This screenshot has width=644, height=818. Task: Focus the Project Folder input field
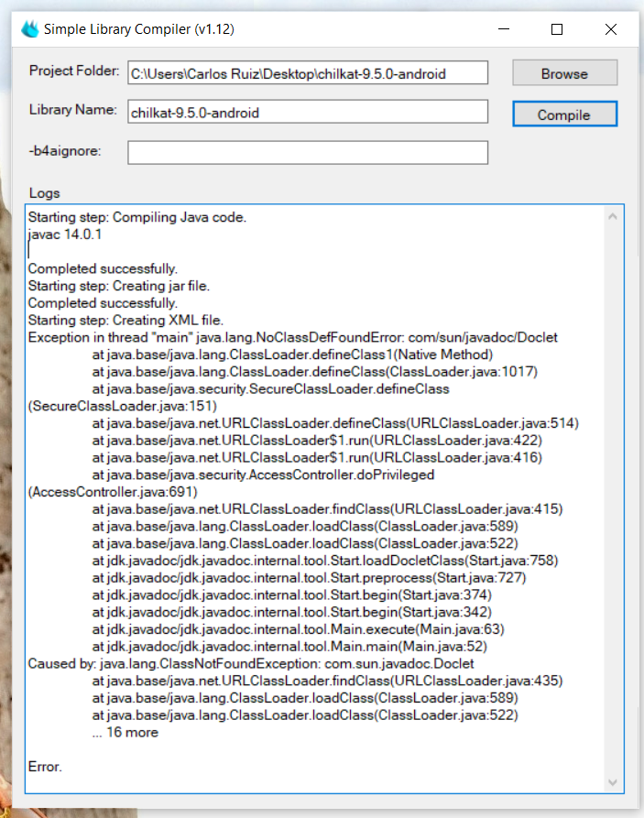tap(308, 73)
